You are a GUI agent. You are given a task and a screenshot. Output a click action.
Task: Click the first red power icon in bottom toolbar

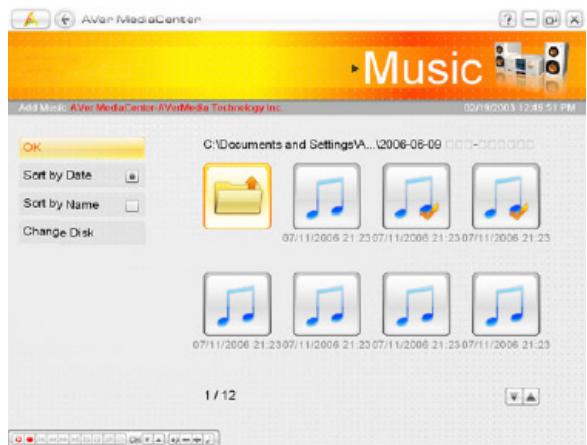click(19, 439)
